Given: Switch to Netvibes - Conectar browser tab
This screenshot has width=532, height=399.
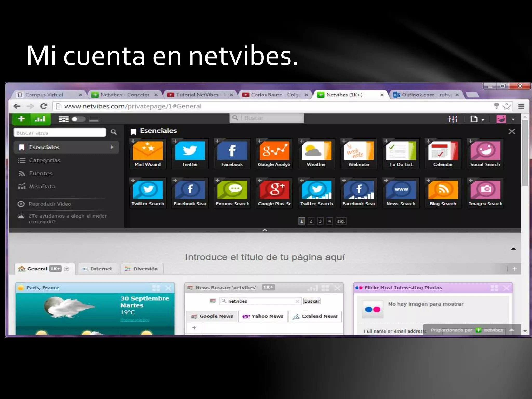Looking at the screenshot, I should (x=124, y=95).
